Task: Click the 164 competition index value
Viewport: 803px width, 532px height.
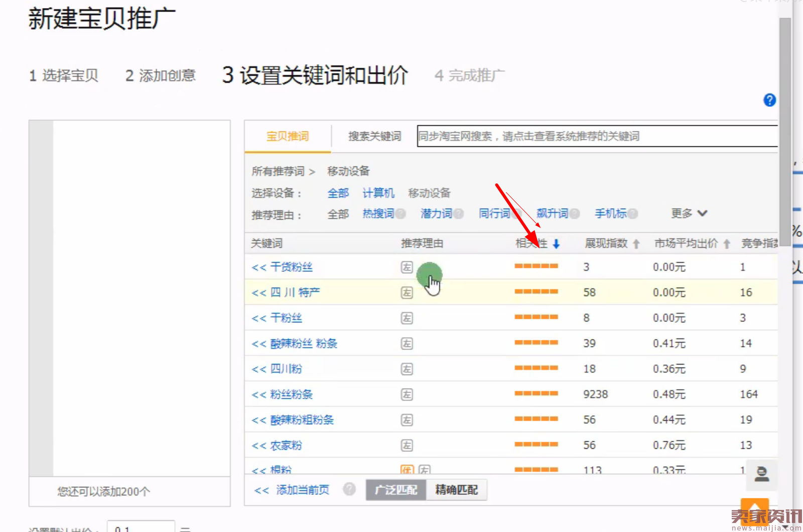Action: (x=749, y=395)
